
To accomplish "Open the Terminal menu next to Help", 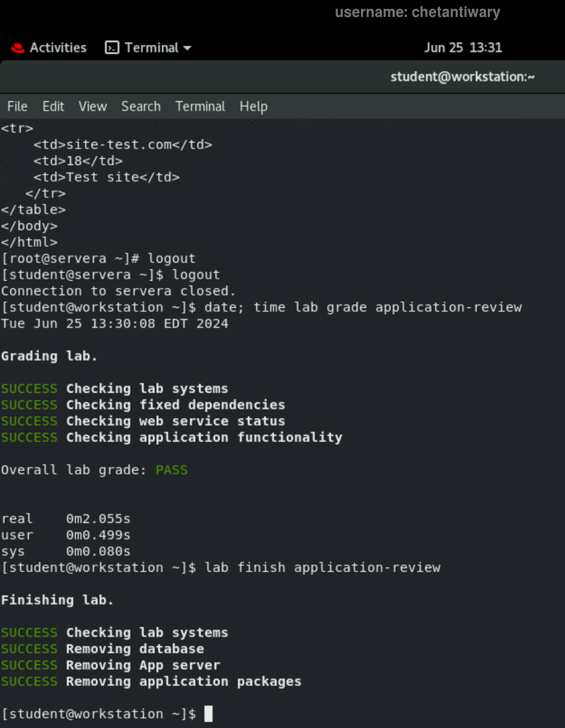I will point(200,106).
